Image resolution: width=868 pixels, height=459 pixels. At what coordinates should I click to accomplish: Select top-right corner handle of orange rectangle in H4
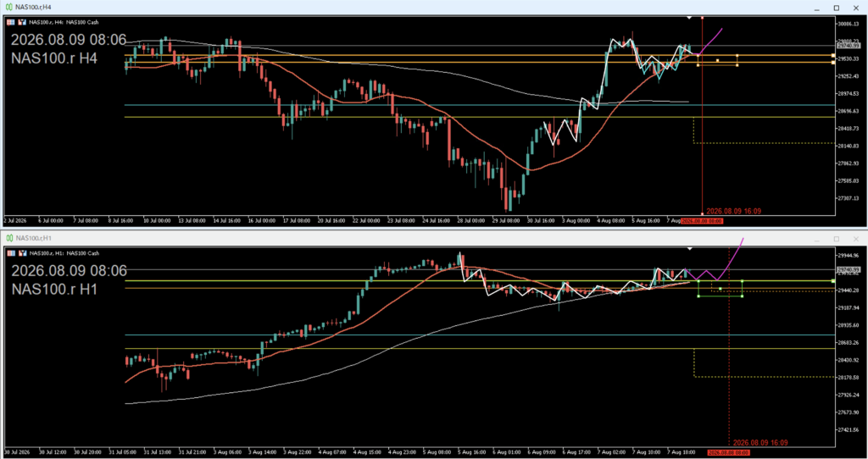click(737, 55)
